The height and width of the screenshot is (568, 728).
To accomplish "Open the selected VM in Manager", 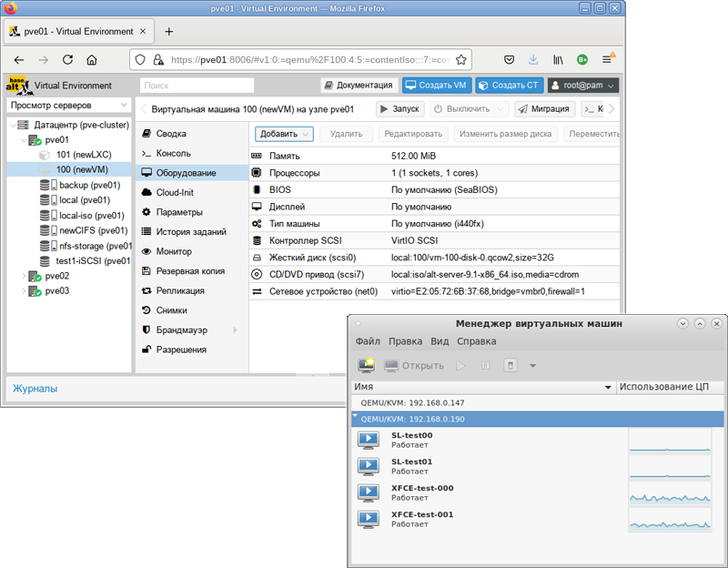I will coord(414,366).
